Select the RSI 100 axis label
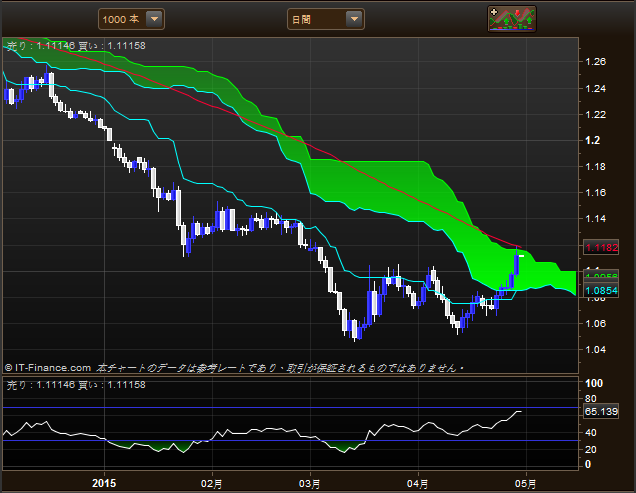This screenshot has width=636, height=493. 594,383
